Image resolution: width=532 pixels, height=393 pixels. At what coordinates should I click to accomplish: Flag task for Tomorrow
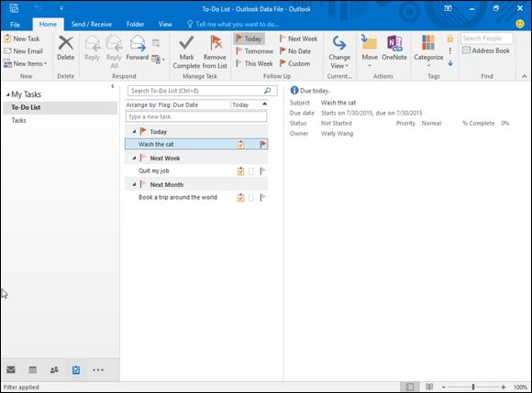click(x=255, y=51)
